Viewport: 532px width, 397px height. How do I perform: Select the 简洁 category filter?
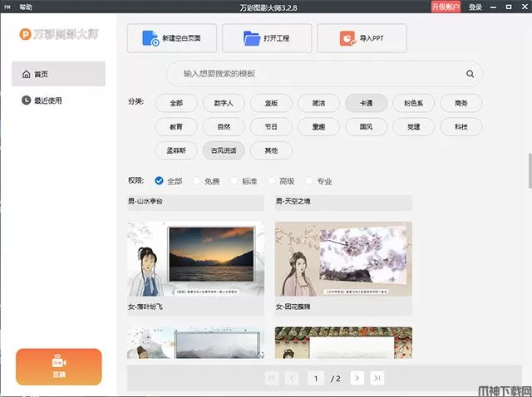[318, 103]
